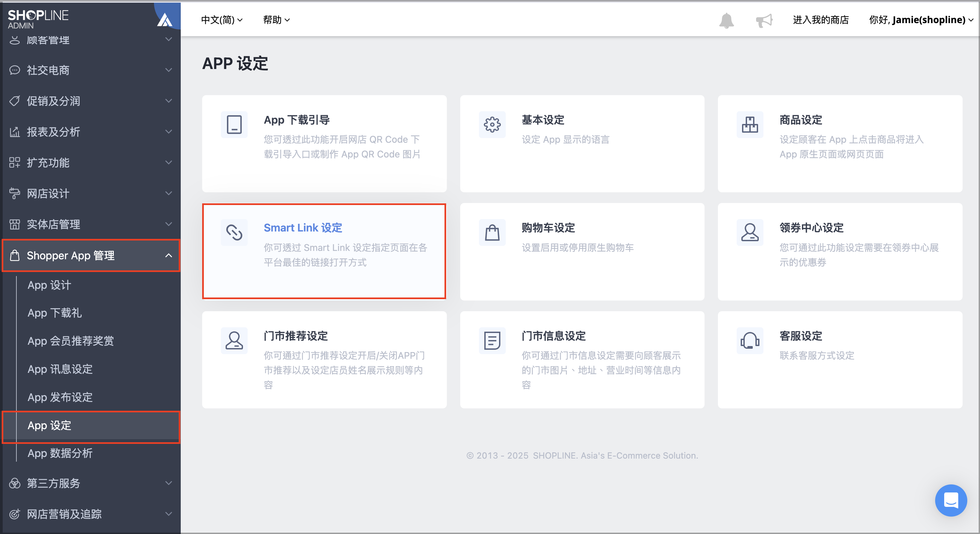Expand 网店营销及追踪 using its chevron
The image size is (980, 534).
click(x=169, y=514)
